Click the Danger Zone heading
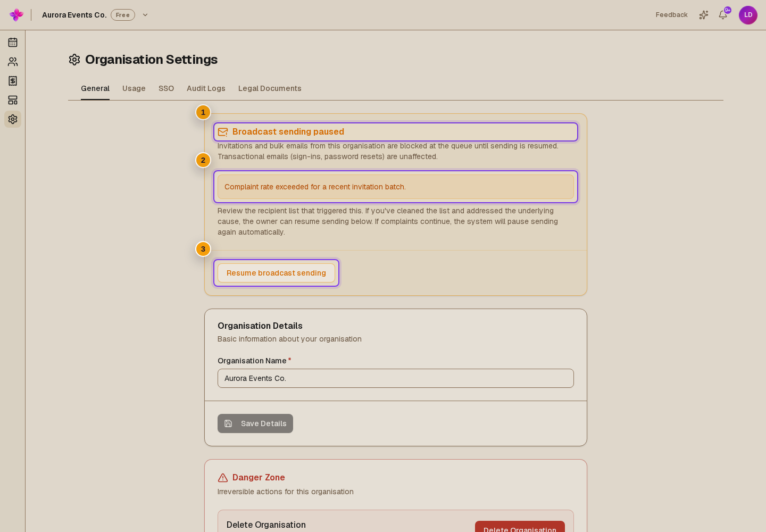Screen dimensions: 766x532 259,478
